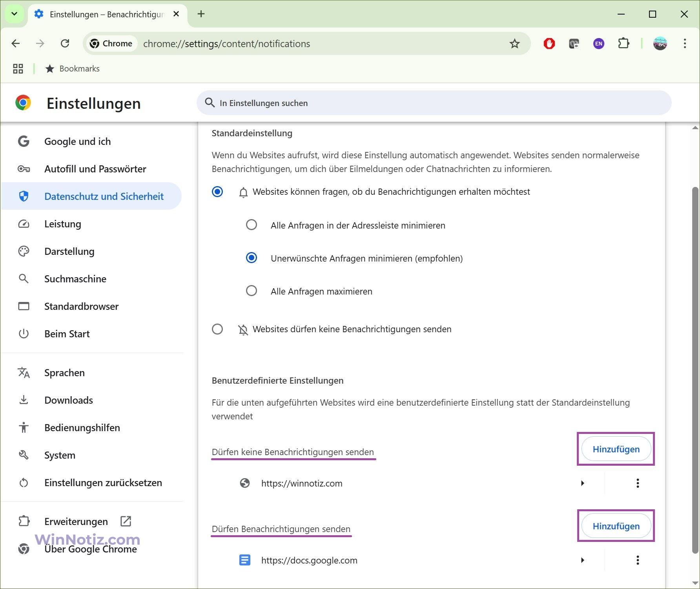Open Downloads settings
This screenshot has height=589, width=700.
pos(91,400)
